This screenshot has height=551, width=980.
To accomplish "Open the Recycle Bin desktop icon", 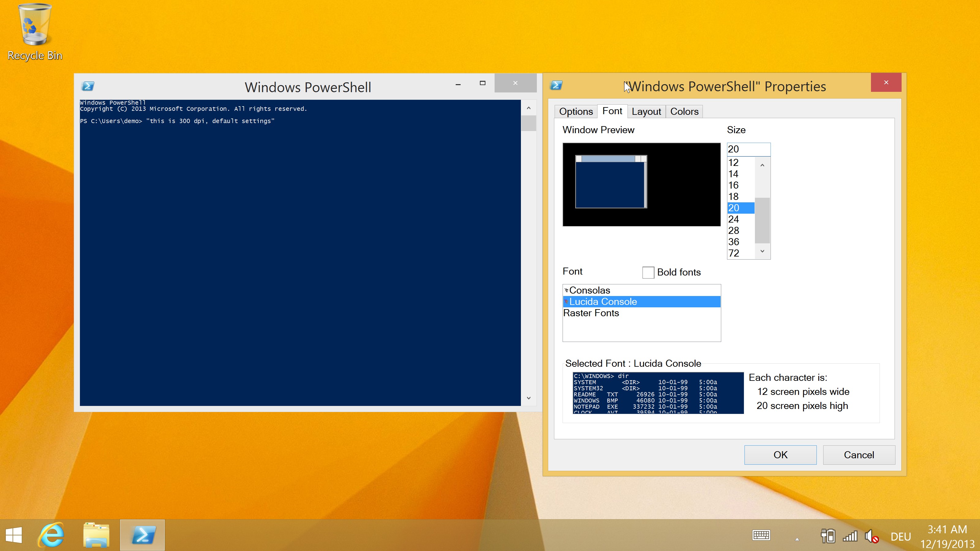I will point(35,32).
